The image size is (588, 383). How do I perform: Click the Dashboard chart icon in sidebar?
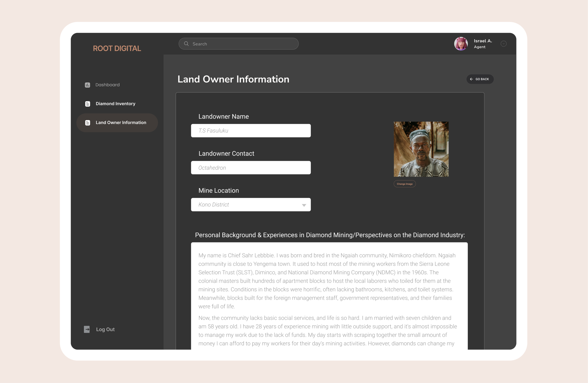coord(87,85)
